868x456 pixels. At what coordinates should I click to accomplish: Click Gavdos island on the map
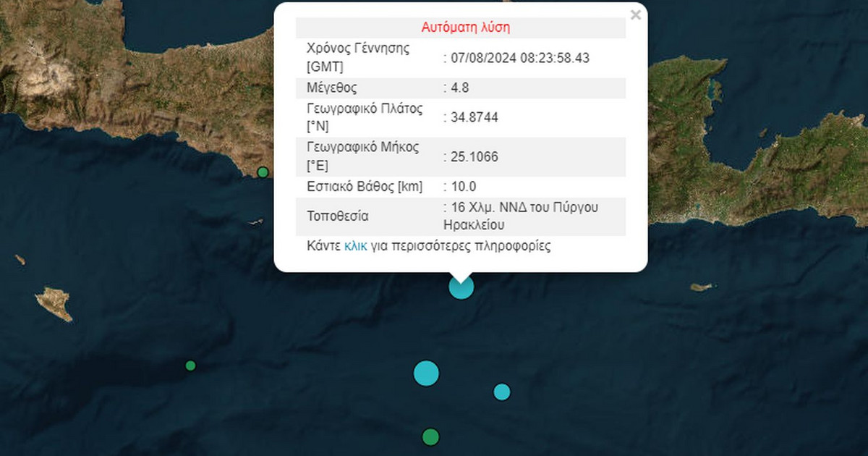[x=55, y=303]
